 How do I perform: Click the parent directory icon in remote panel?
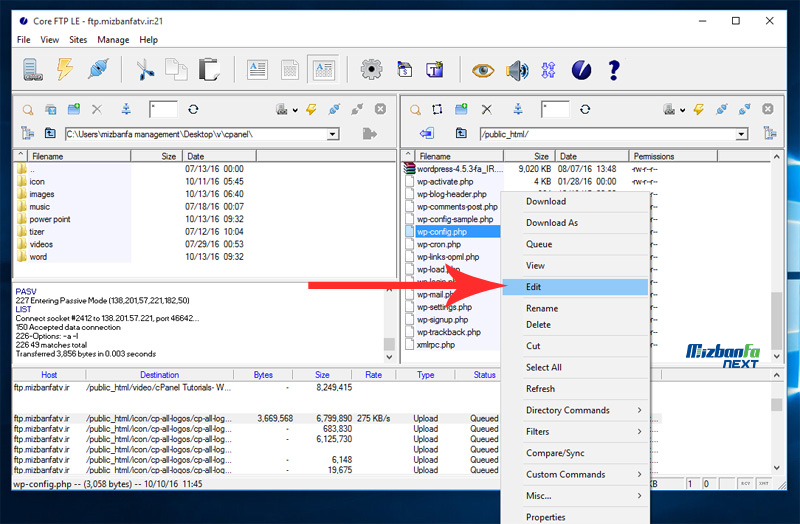[x=461, y=133]
